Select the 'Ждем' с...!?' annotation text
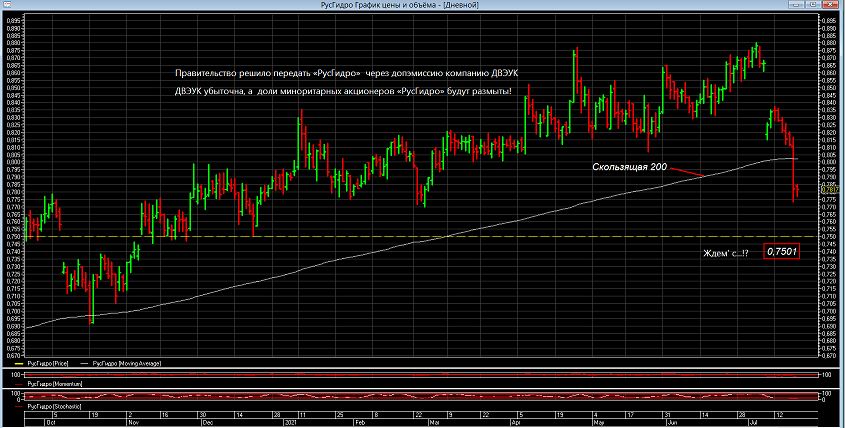The width and height of the screenshot is (845, 428). 725,253
